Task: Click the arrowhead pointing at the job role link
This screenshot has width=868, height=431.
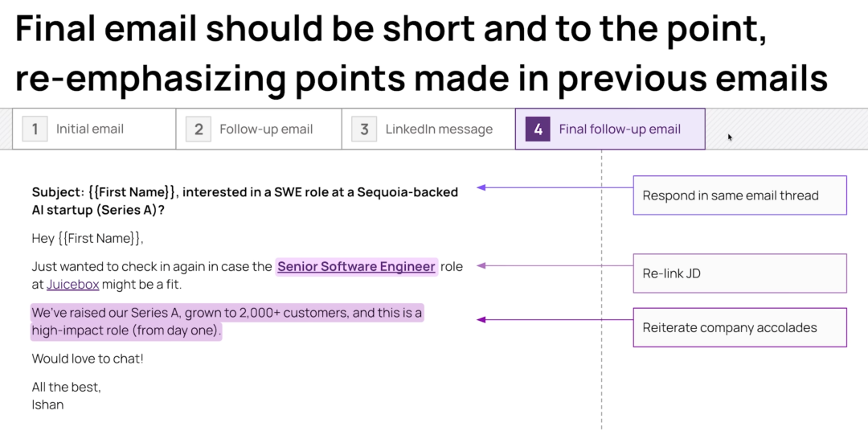Action: coord(481,265)
